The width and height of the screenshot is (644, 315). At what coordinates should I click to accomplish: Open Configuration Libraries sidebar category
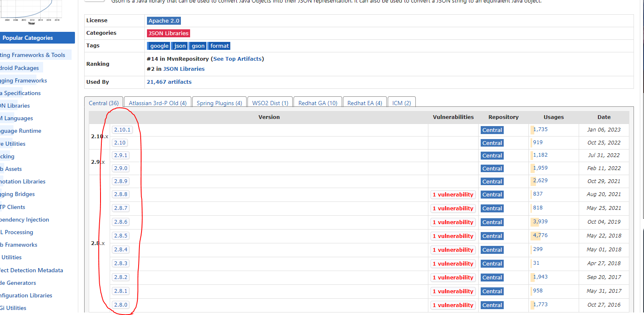26,295
